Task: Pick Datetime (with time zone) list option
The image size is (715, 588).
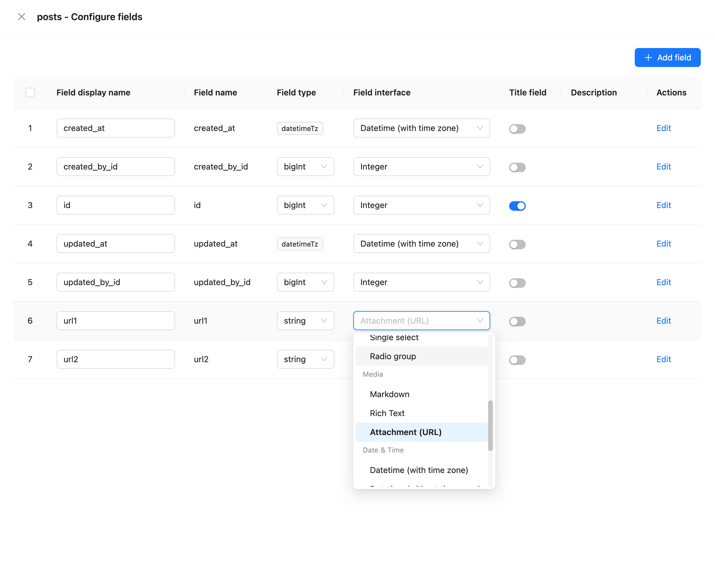Action: point(419,470)
